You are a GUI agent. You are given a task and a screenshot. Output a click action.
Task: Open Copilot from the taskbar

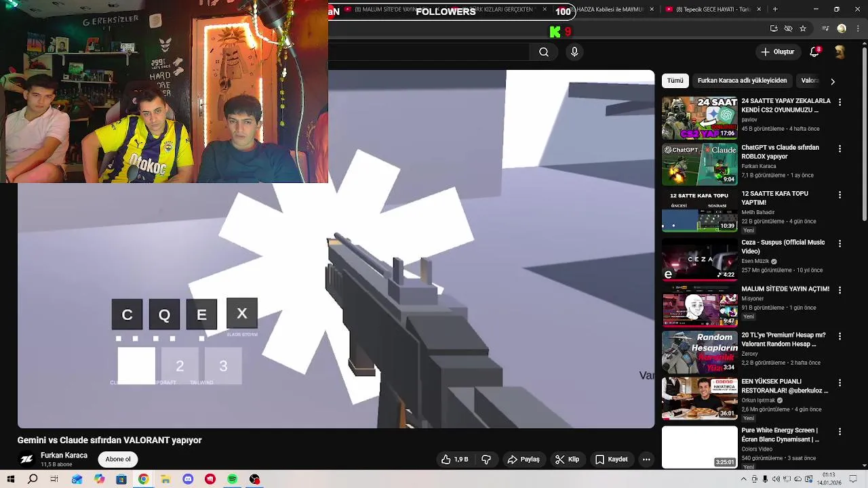coord(99,479)
